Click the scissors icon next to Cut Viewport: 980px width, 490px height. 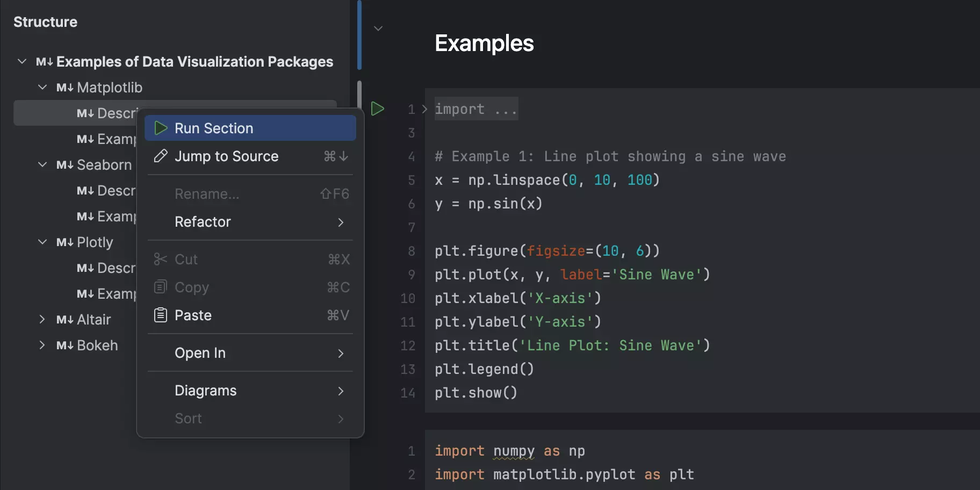[x=160, y=259]
